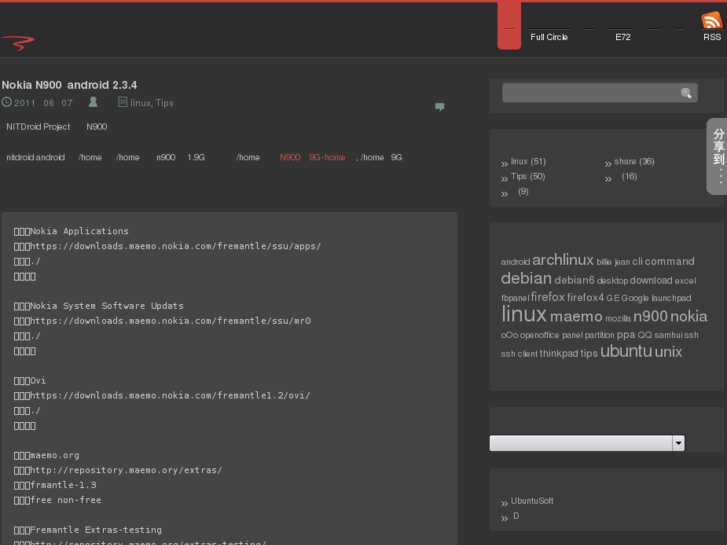
Task: Click the firefox4 tag
Action: tap(586, 297)
